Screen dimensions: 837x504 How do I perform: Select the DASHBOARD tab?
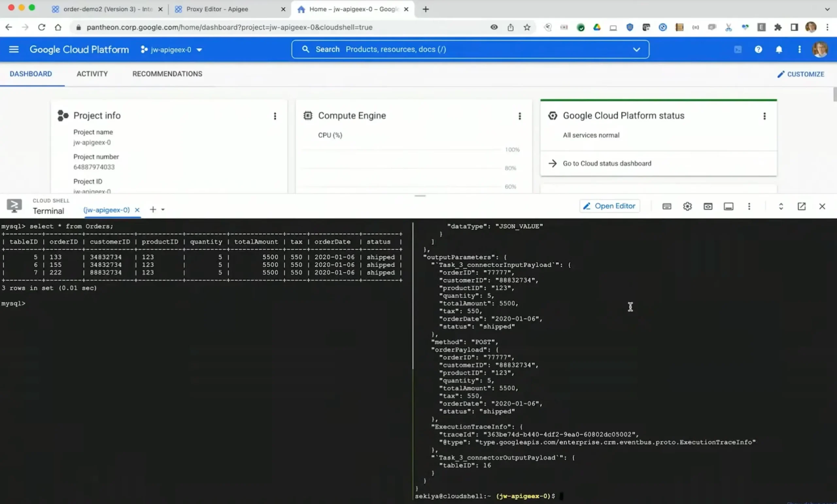coord(31,74)
